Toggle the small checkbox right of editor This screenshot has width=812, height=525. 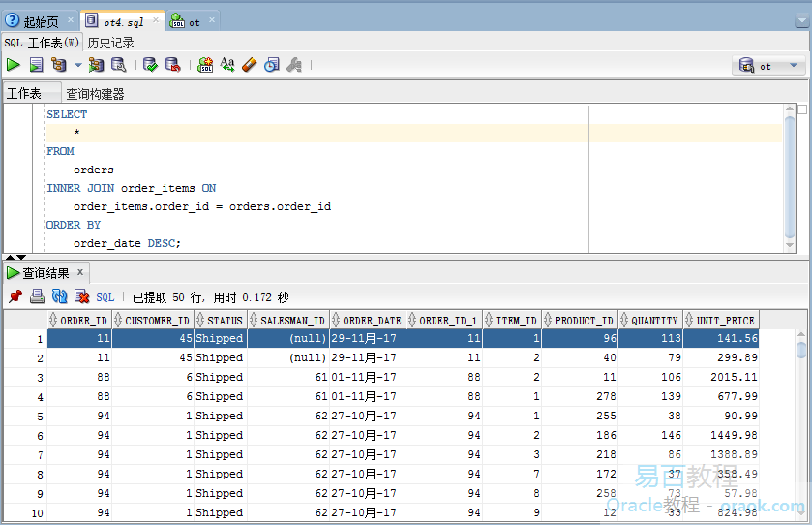pyautogui.click(x=801, y=109)
